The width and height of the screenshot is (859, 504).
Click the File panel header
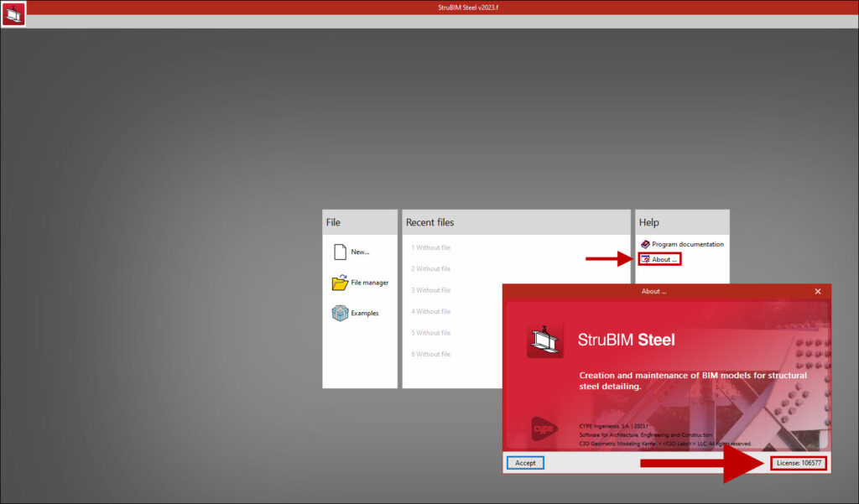coord(360,222)
